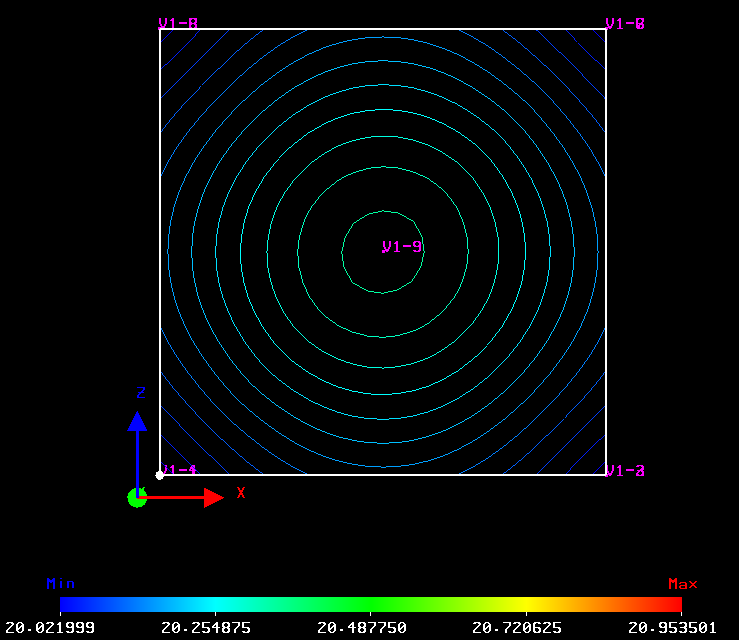Click the blue Z axis letter

pyautogui.click(x=141, y=393)
